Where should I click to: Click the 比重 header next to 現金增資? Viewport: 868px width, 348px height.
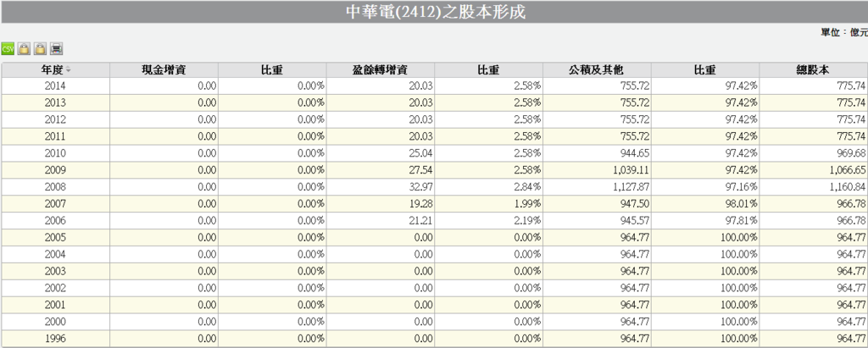point(272,70)
